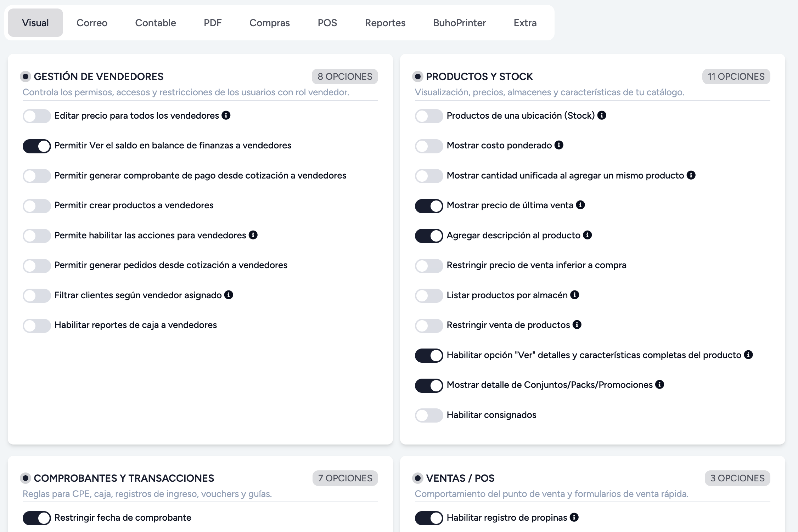
Task: Select the Visual tab
Action: click(35, 23)
